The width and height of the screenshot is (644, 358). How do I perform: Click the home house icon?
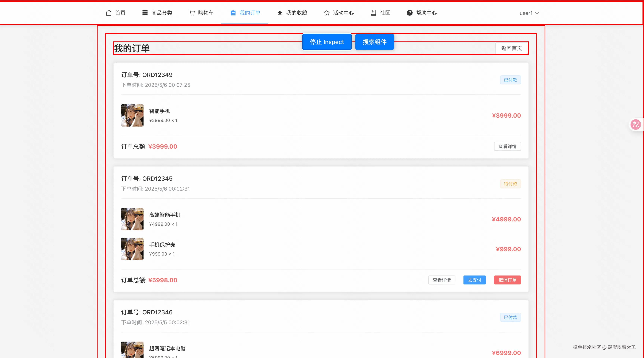tap(109, 13)
